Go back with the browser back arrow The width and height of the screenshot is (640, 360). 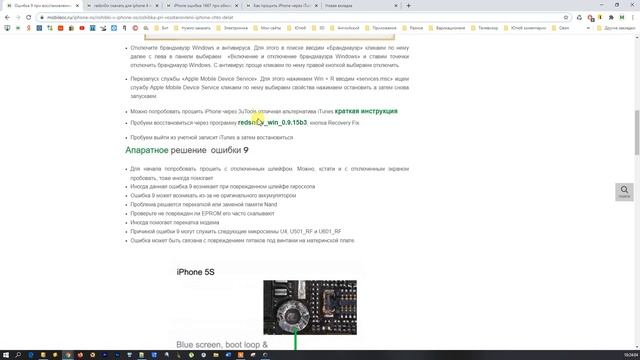coord(7,18)
